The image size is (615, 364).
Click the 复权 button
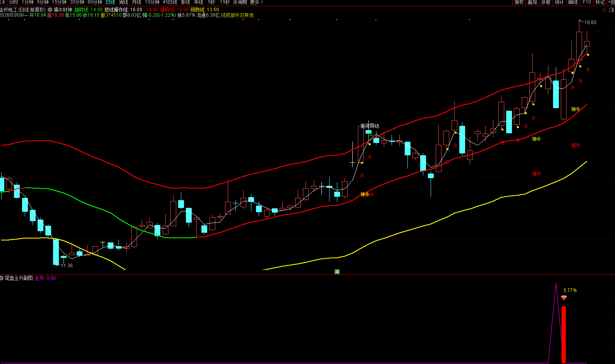[x=519, y=2]
